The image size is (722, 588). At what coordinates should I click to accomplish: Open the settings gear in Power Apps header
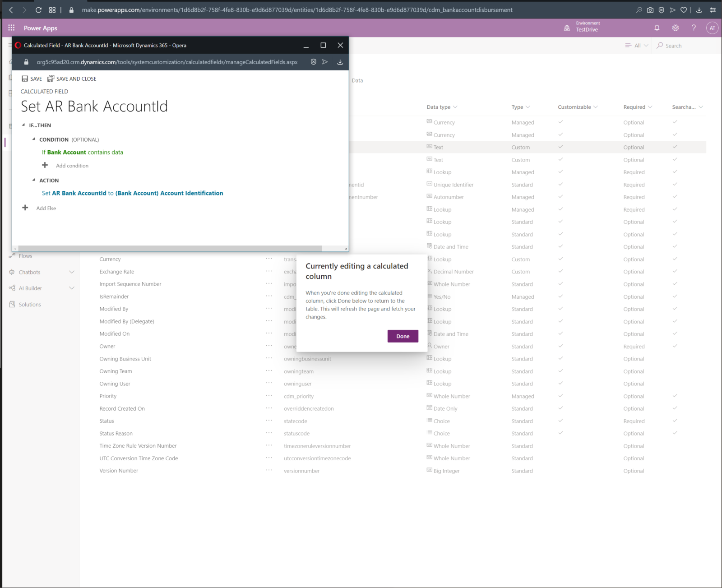click(x=676, y=28)
